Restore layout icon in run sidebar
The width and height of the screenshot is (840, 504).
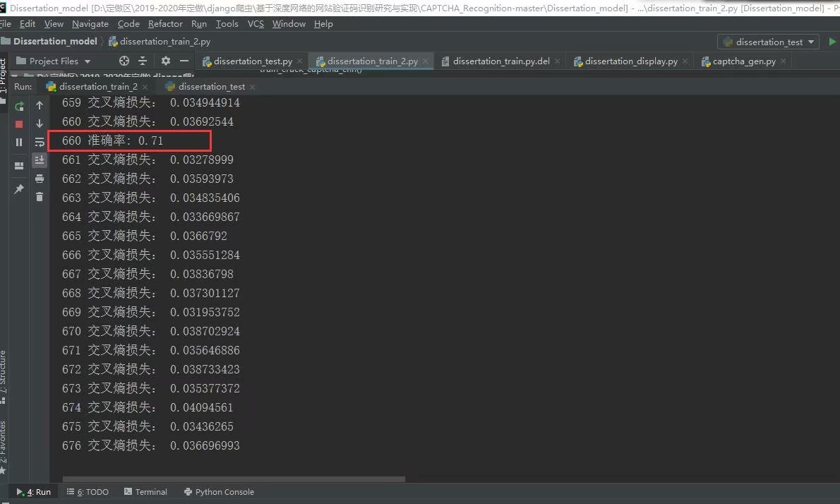pyautogui.click(x=19, y=165)
